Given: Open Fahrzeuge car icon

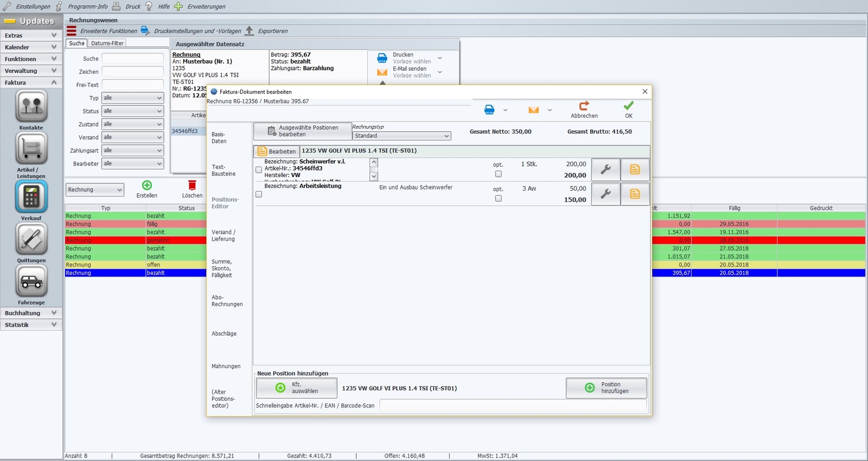Looking at the screenshot, I should pos(31,281).
